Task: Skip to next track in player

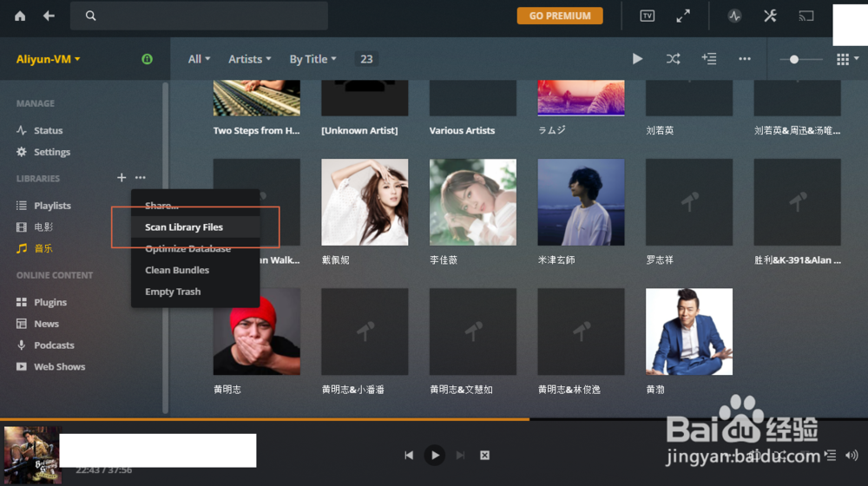Action: (461, 455)
